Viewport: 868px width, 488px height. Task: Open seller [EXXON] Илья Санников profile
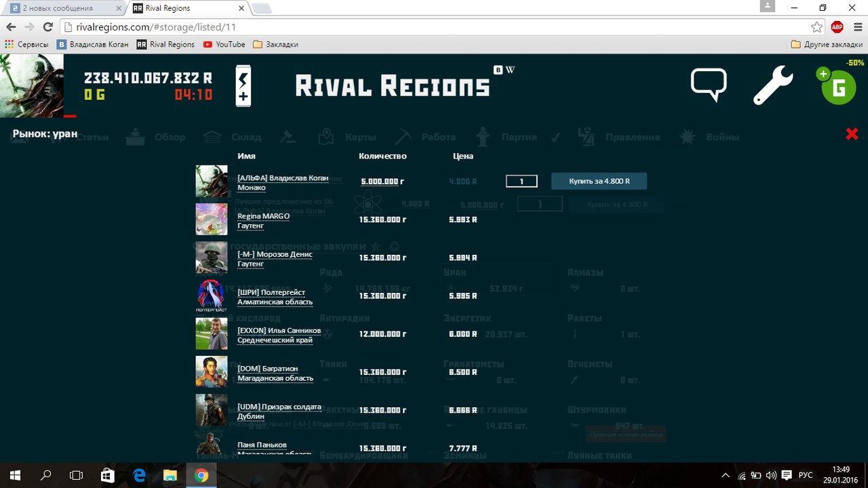(279, 331)
